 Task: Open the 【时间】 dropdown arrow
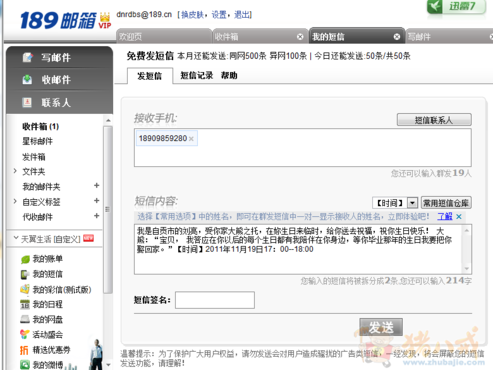click(x=413, y=202)
